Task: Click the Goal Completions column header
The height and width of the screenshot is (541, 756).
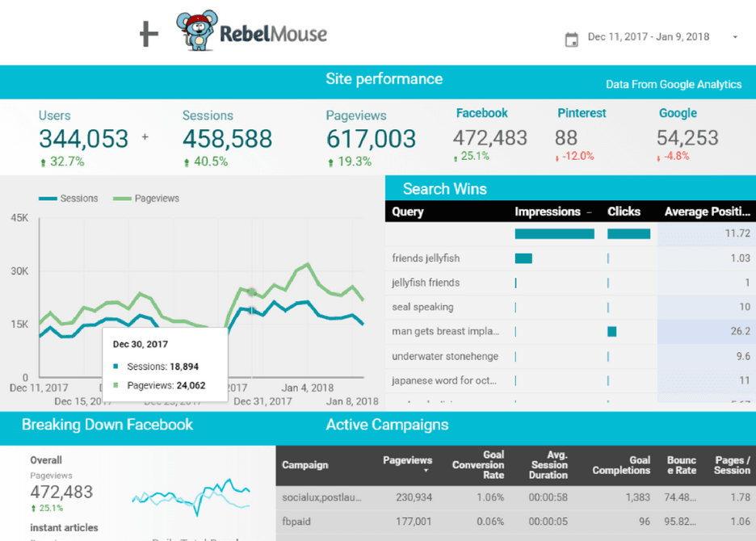Action: [x=620, y=465]
